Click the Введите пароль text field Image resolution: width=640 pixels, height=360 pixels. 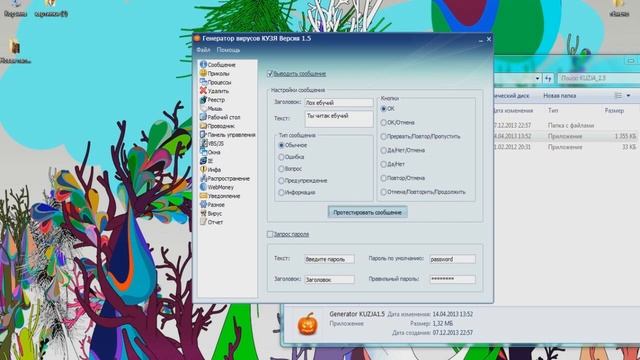click(329, 259)
